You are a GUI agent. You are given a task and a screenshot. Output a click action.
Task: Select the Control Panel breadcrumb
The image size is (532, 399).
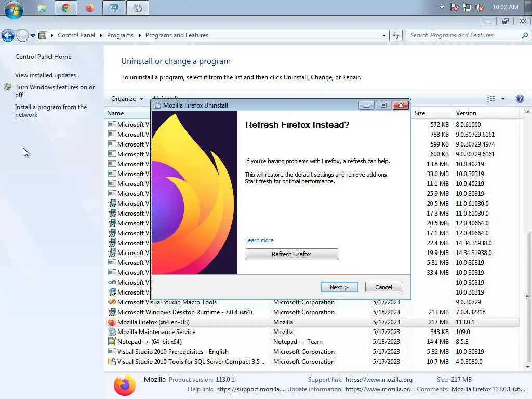[76, 35]
